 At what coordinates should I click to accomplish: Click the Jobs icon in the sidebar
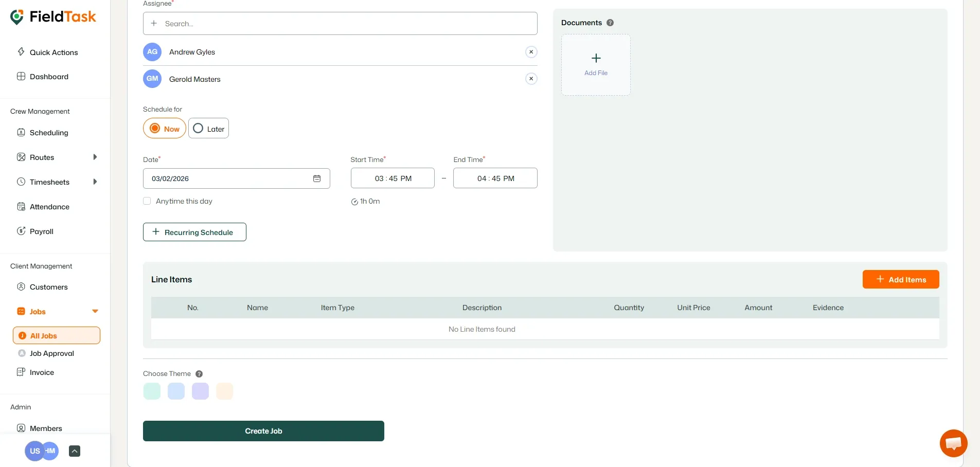(21, 311)
